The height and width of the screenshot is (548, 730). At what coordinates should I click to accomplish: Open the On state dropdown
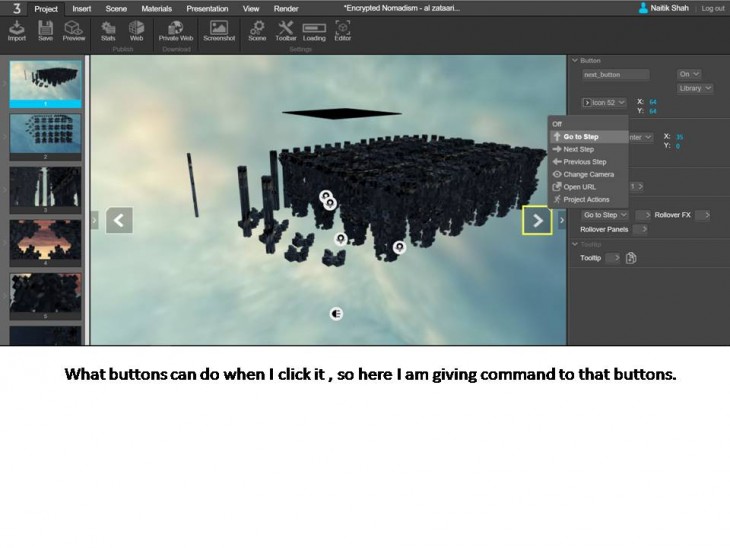click(689, 74)
